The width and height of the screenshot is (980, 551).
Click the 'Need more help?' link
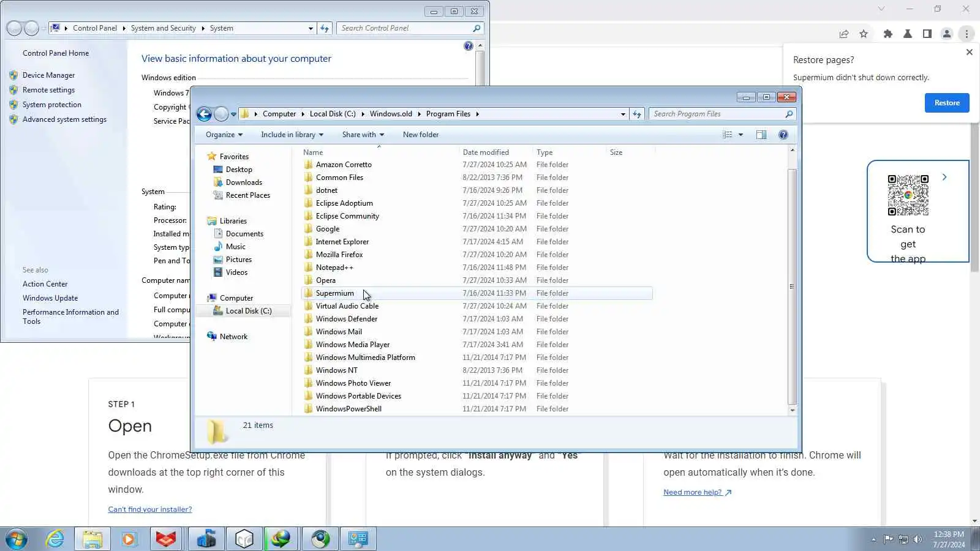click(x=697, y=492)
